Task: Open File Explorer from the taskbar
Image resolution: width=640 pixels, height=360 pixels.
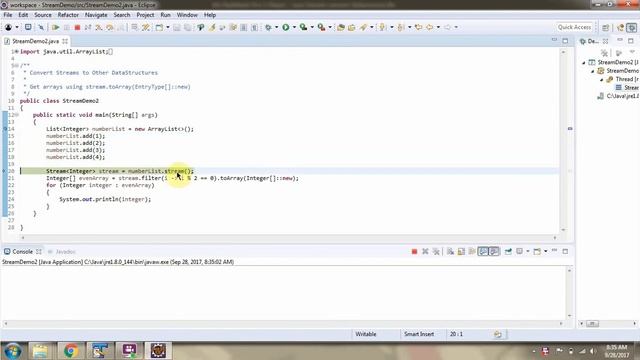Action: point(40,351)
